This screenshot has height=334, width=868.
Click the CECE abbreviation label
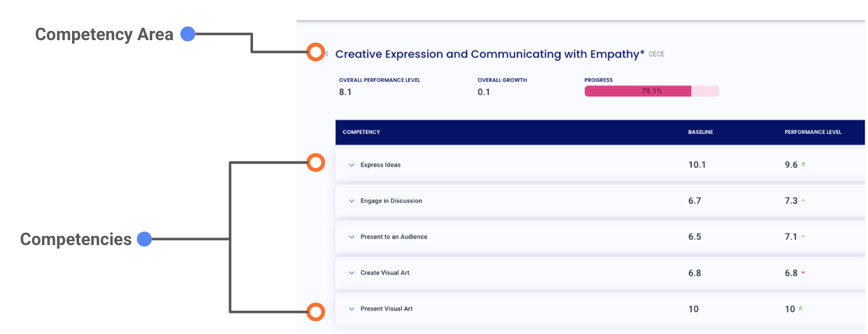tap(656, 54)
